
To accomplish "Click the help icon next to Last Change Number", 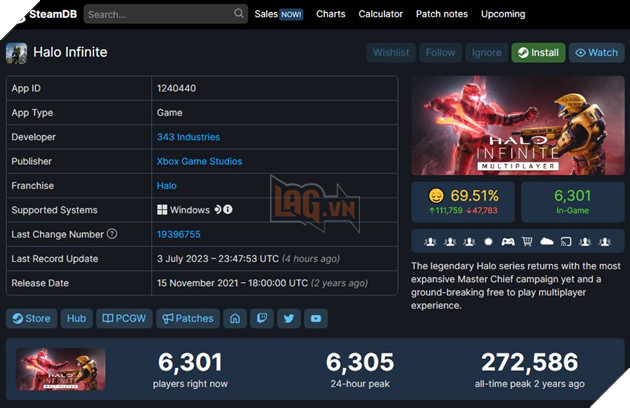I will (x=112, y=234).
